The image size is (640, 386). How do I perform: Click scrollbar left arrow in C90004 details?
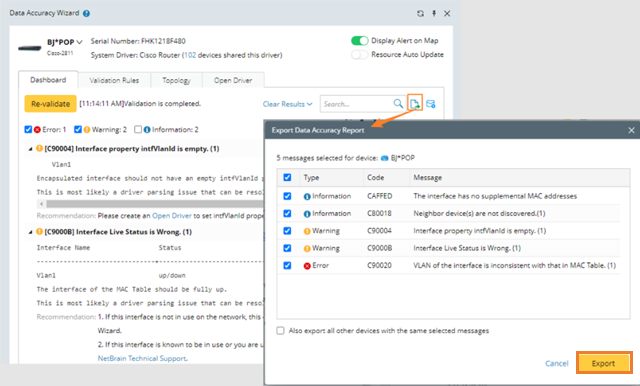pos(41,203)
